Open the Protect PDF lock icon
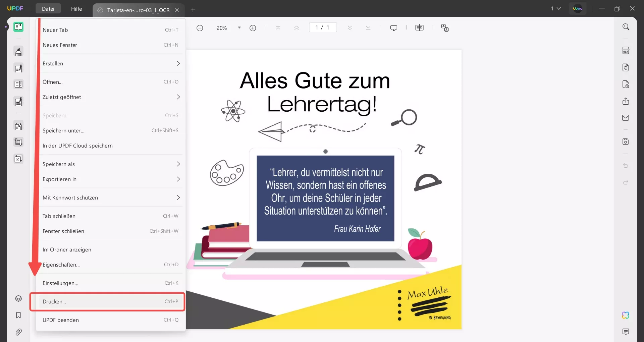644x342 pixels. coord(626,84)
